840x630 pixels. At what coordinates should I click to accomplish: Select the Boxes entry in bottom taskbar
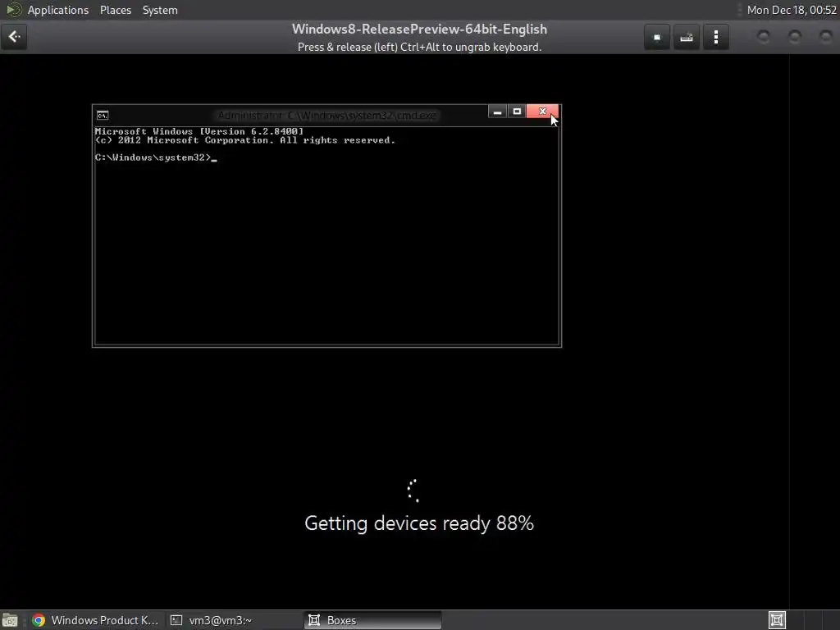click(x=373, y=620)
